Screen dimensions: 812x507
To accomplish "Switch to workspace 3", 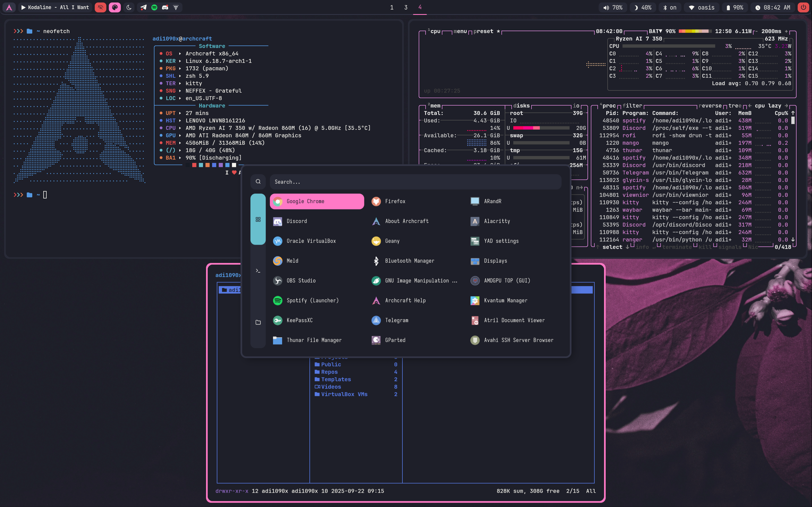I will click(406, 7).
